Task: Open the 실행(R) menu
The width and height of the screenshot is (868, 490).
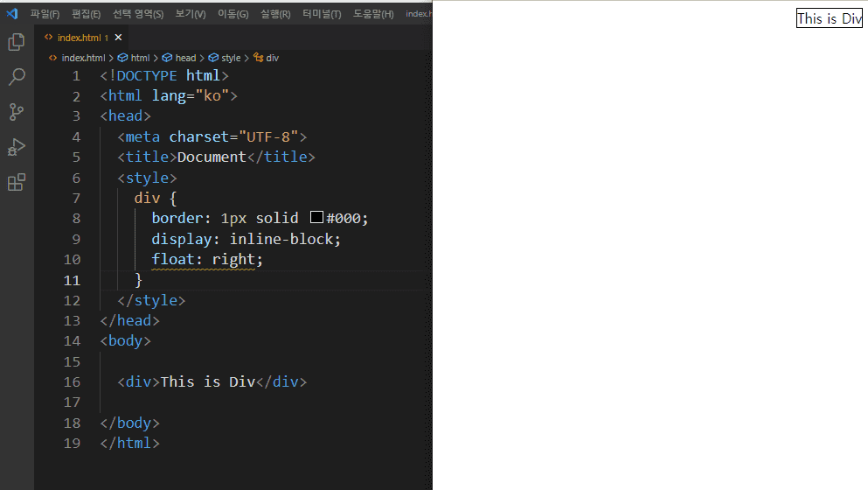Action: pyautogui.click(x=275, y=14)
